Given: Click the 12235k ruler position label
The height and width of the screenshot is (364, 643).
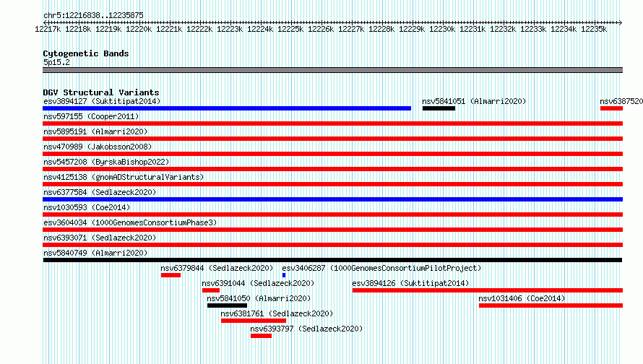Looking at the screenshot, I should [594, 30].
